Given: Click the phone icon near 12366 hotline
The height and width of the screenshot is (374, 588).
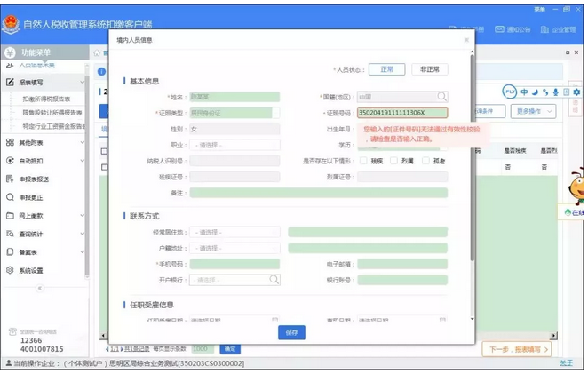Looking at the screenshot, I should 12,331.
